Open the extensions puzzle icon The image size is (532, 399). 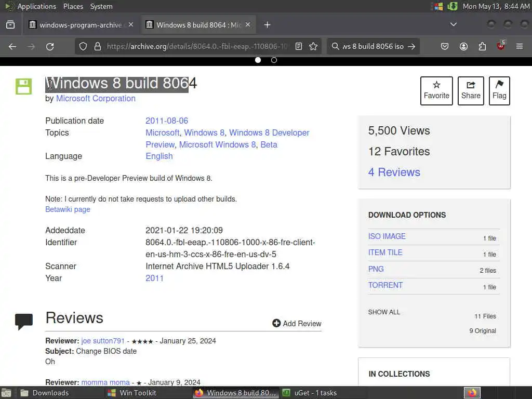[x=482, y=46]
